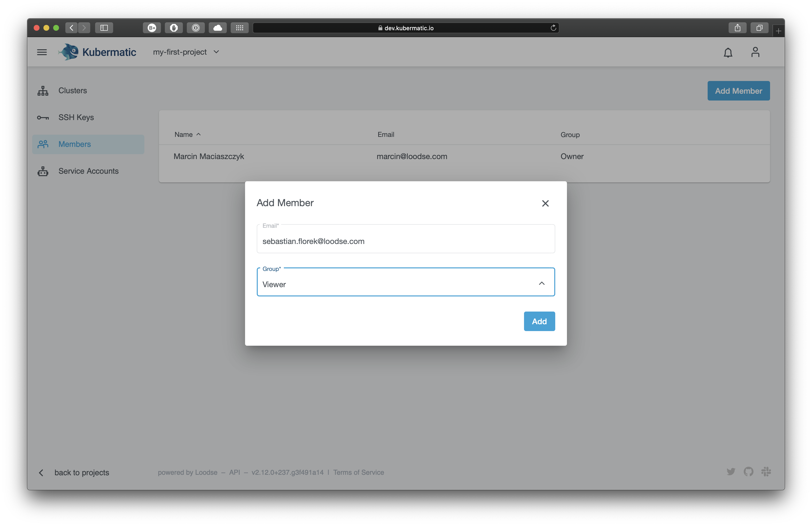
Task: Open the GitHub icon in the footer
Action: [x=749, y=472]
